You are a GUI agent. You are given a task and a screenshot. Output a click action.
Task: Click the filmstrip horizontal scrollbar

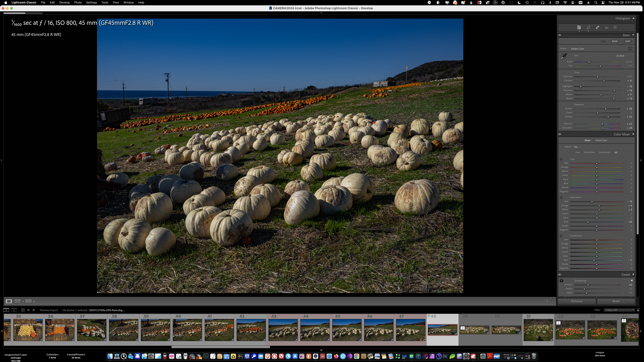click(221, 347)
